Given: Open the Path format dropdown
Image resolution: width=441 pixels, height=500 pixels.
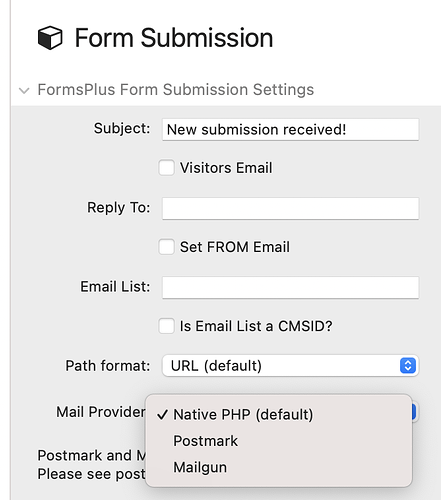Looking at the screenshot, I should [290, 366].
